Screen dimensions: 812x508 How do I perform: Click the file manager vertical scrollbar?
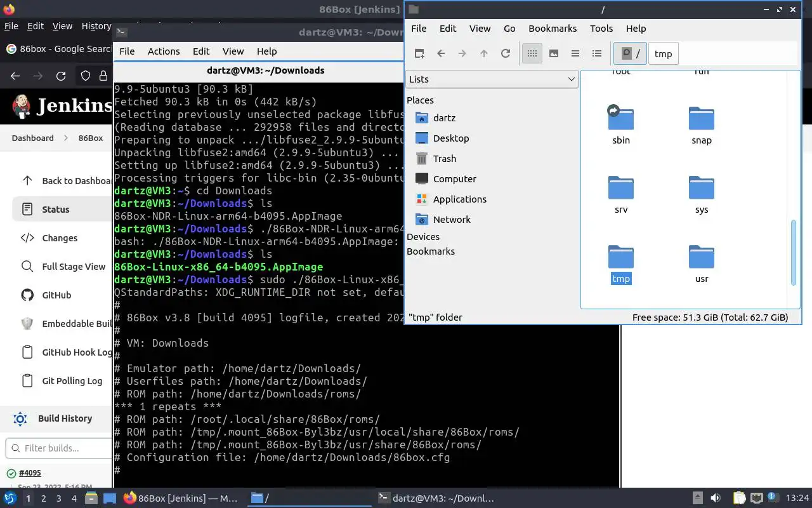pos(793,253)
